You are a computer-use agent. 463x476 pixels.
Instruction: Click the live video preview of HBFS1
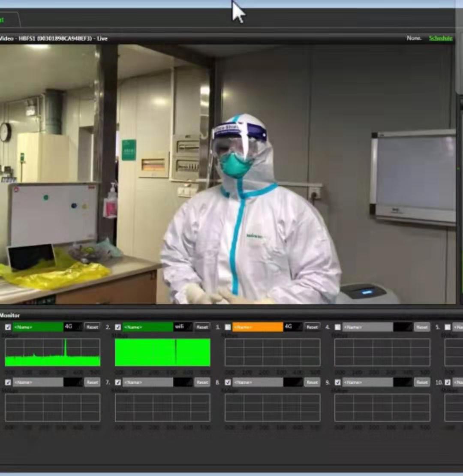[x=228, y=174]
